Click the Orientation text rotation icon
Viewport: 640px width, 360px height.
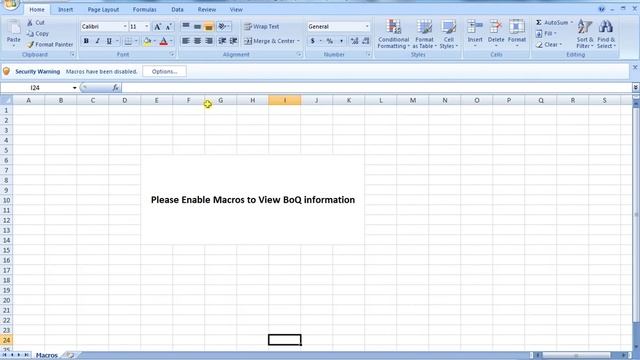click(x=222, y=27)
